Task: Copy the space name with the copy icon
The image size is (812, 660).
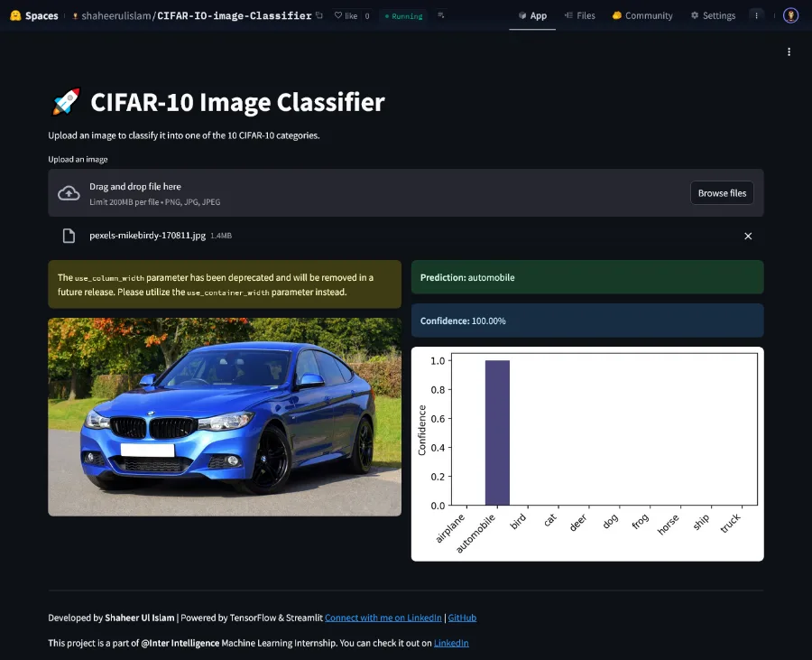Action: click(x=319, y=15)
